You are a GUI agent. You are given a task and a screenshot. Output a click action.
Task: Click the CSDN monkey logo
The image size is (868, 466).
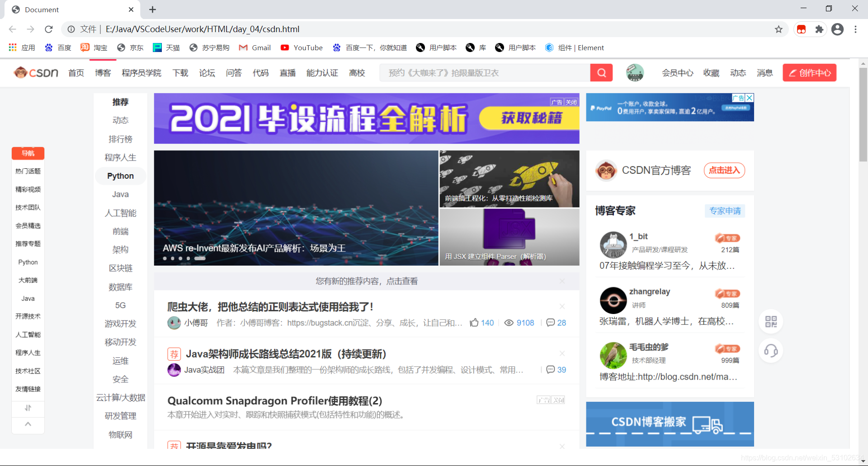click(36, 72)
